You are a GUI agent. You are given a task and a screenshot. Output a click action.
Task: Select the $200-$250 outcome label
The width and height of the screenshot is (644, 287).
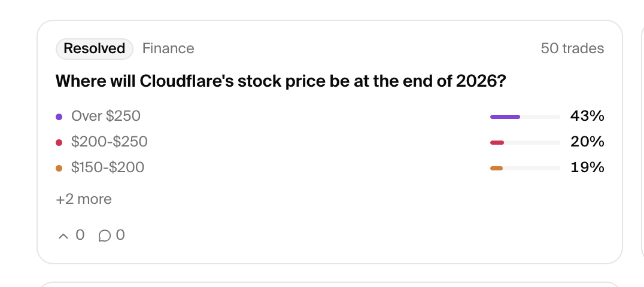(110, 142)
